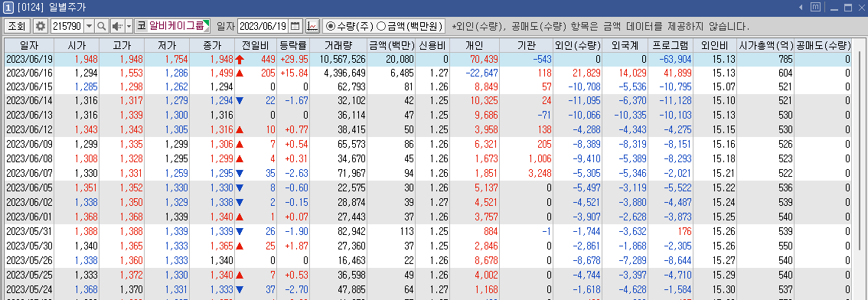Click the foreign quantity value 21,829
This screenshot has width=868, height=300.
[587, 73]
